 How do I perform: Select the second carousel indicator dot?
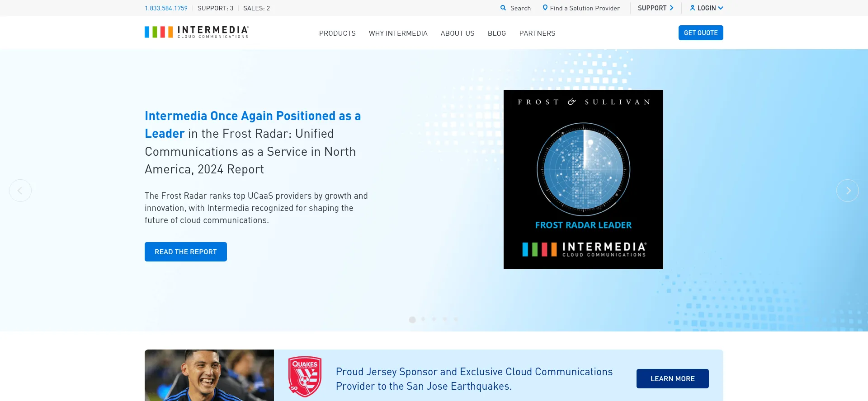pyautogui.click(x=423, y=319)
